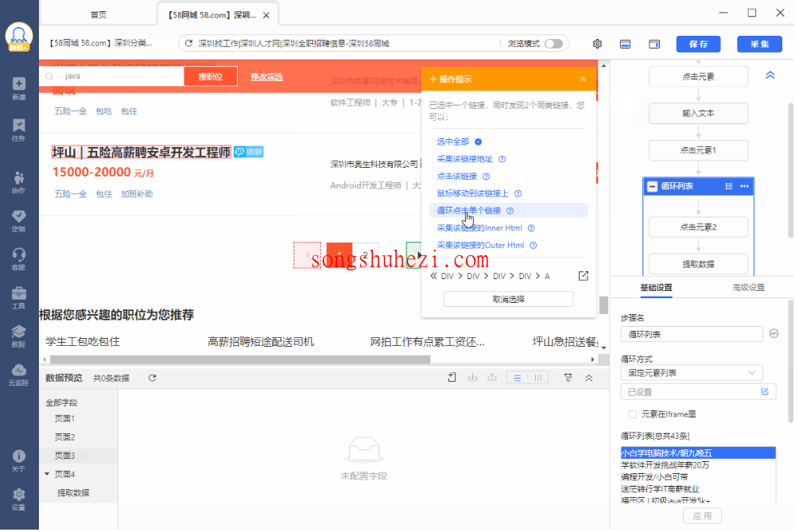Click the add-field icon in data preview toolbar
The image size is (799, 532).
[452, 378]
